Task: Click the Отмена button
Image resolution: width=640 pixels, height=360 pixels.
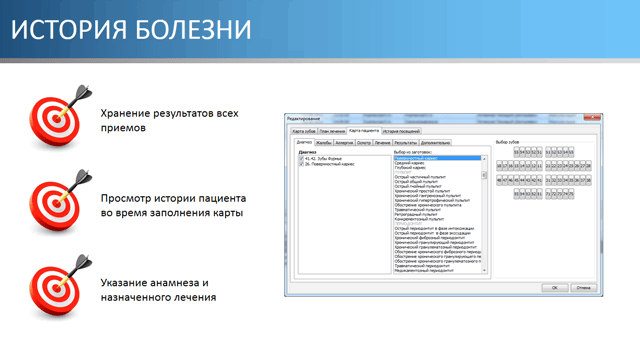Action: (x=584, y=288)
